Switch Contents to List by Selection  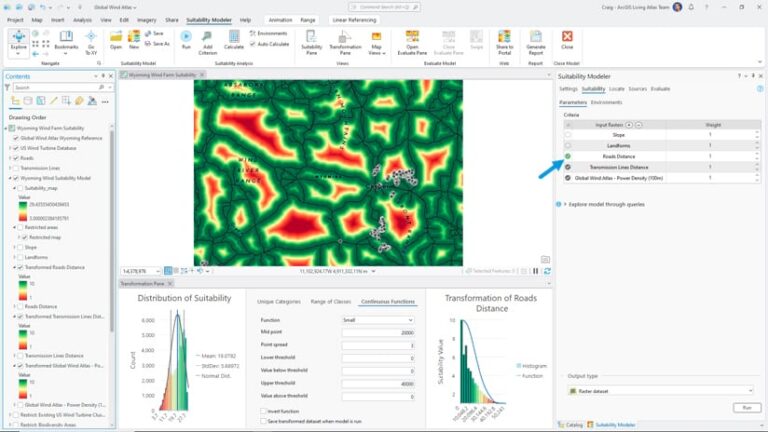point(41,101)
